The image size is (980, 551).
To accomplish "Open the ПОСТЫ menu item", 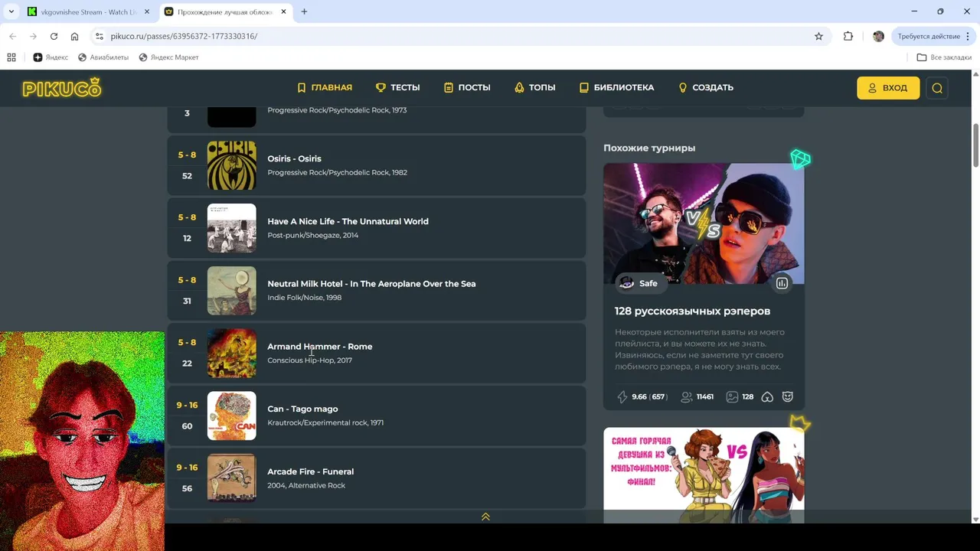I will [467, 87].
